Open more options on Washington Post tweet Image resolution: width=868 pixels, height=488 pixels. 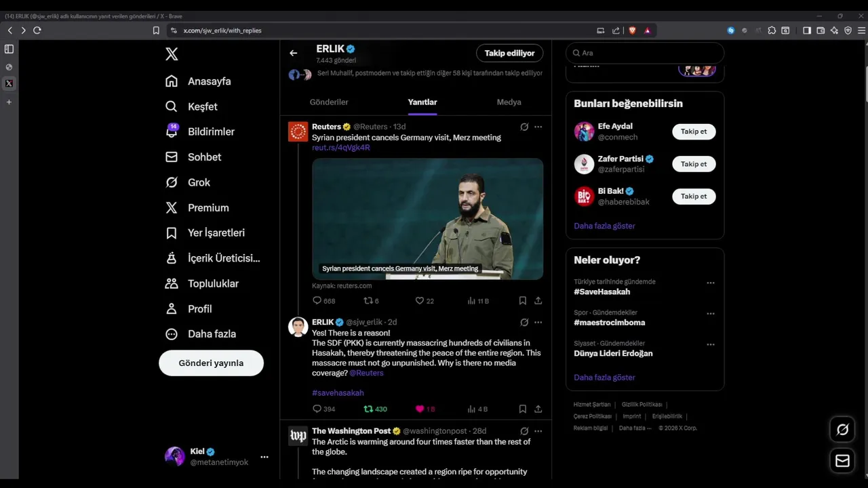pyautogui.click(x=538, y=431)
